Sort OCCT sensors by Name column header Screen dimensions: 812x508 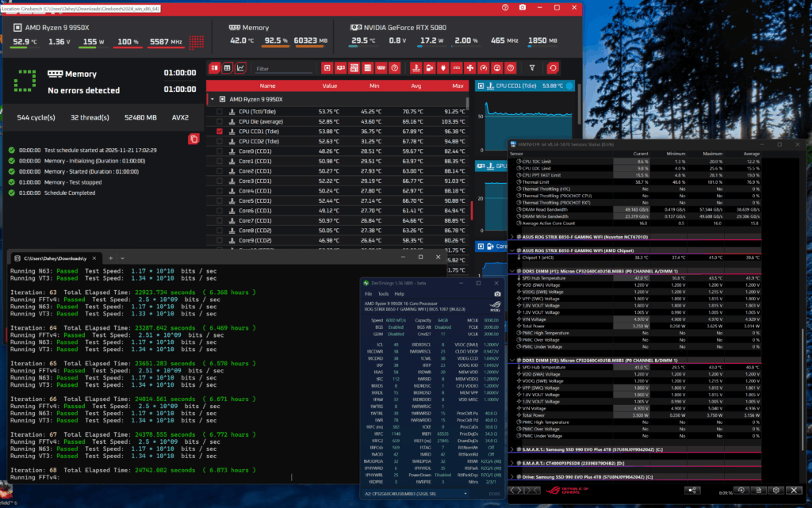coord(267,86)
